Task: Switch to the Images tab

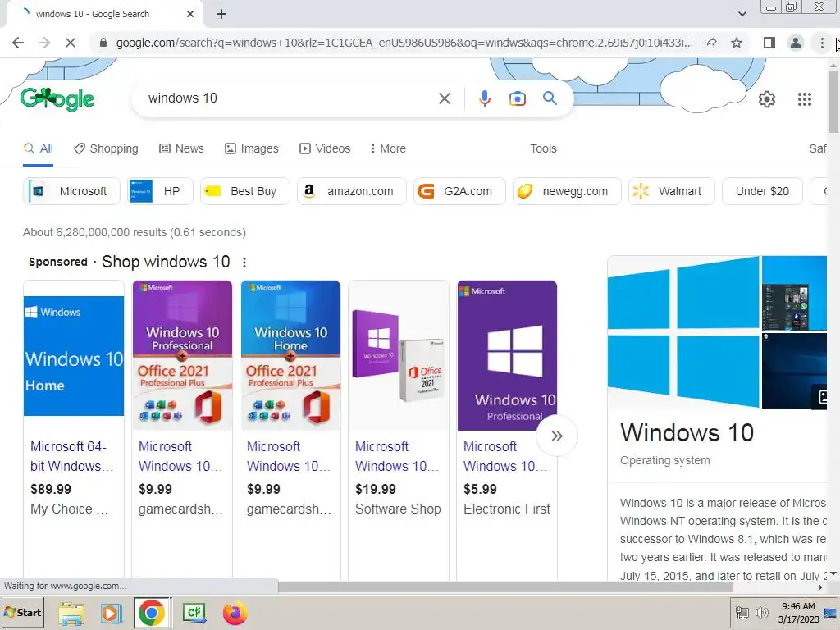Action: pos(251,149)
